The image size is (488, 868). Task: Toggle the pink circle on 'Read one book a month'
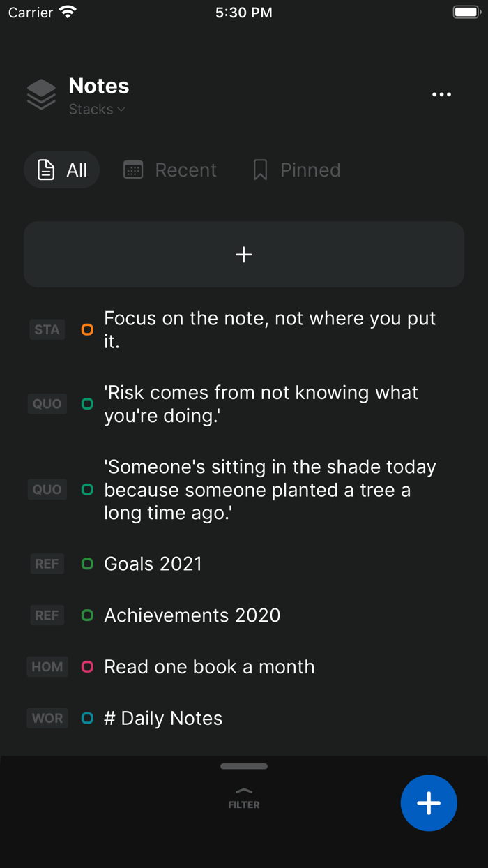[86, 666]
